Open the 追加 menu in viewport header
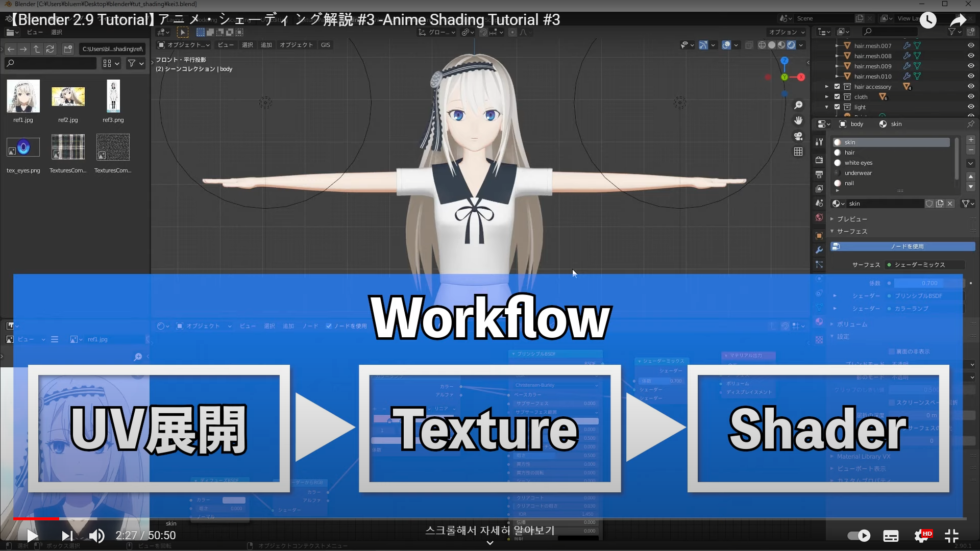The height and width of the screenshot is (551, 980). pyautogui.click(x=266, y=45)
